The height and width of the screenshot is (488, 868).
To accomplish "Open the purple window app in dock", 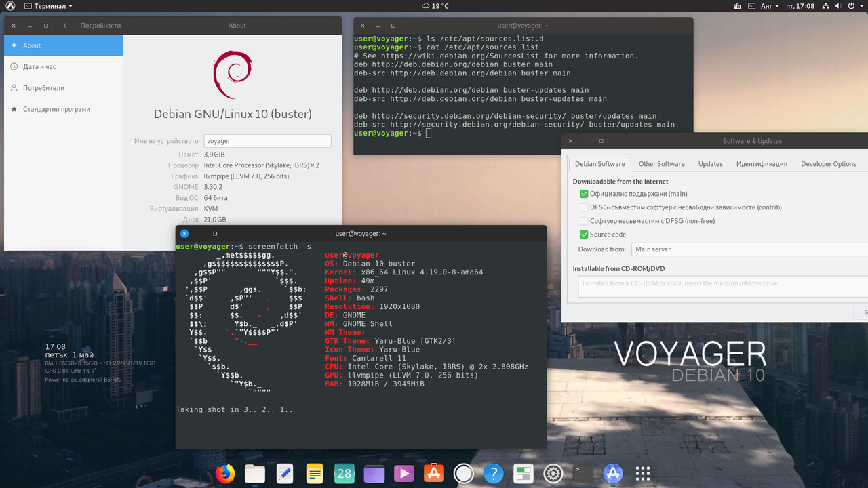I will [x=374, y=473].
